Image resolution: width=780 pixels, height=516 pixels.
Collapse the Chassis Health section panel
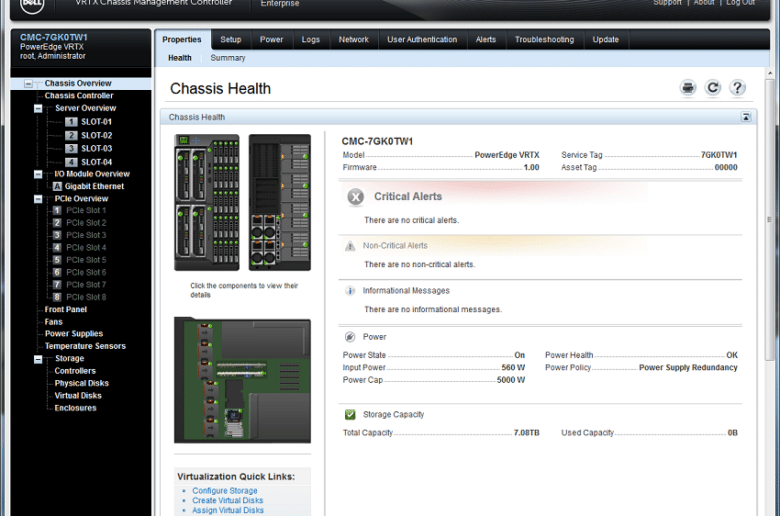[x=746, y=117]
